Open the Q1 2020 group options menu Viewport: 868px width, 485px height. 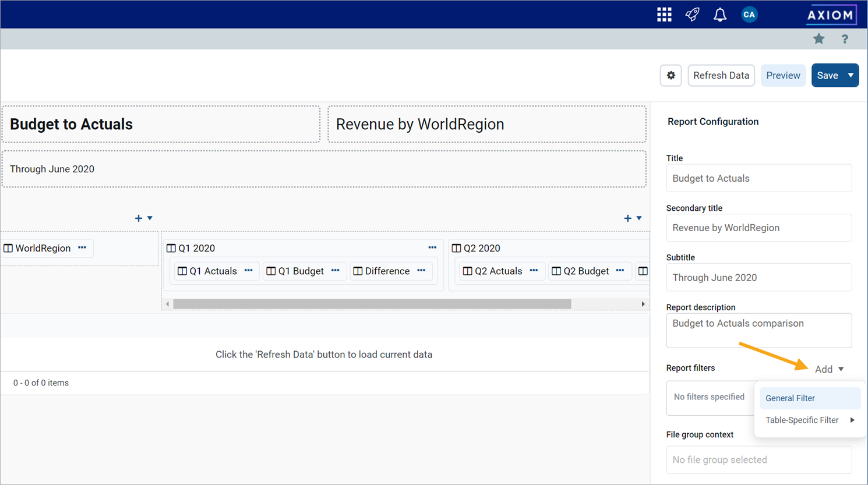click(x=432, y=247)
